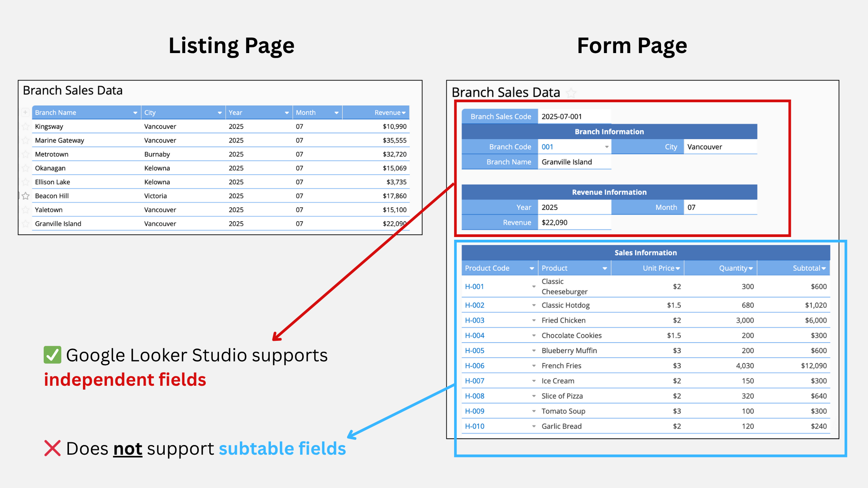Viewport: 868px width, 488px height.
Task: Star the Yaletown row
Action: point(26,210)
